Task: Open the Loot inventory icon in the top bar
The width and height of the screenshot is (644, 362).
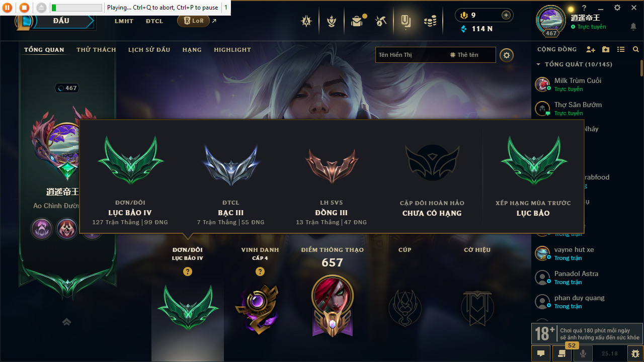Action: [357, 21]
